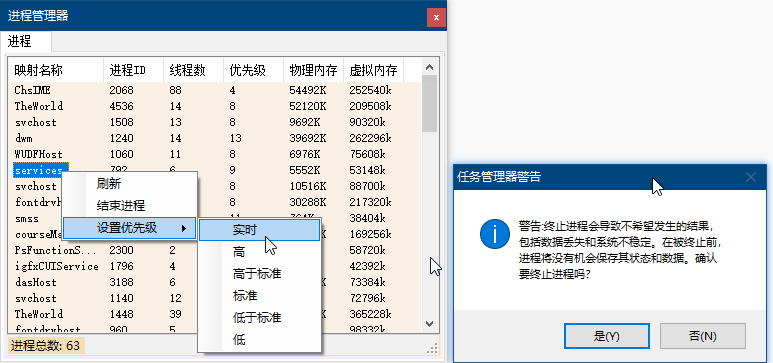773x363 pixels.
Task: Click the warning message text in dialog
Action: click(621, 251)
